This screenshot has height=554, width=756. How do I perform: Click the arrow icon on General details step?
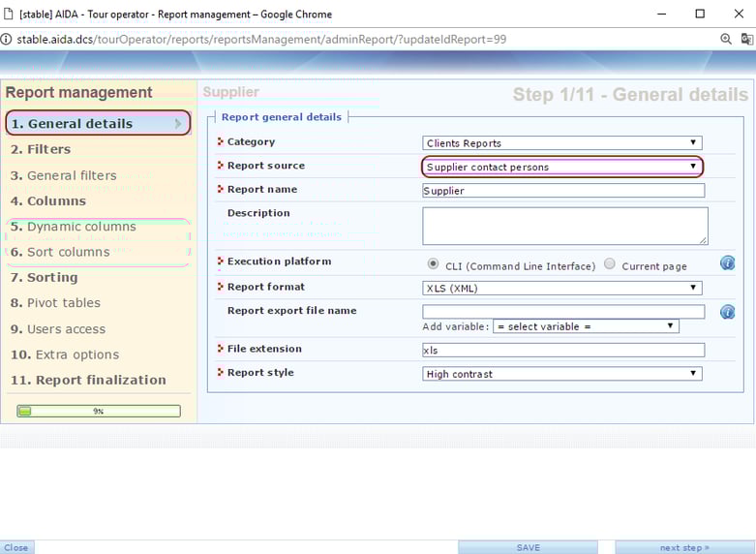pos(178,124)
